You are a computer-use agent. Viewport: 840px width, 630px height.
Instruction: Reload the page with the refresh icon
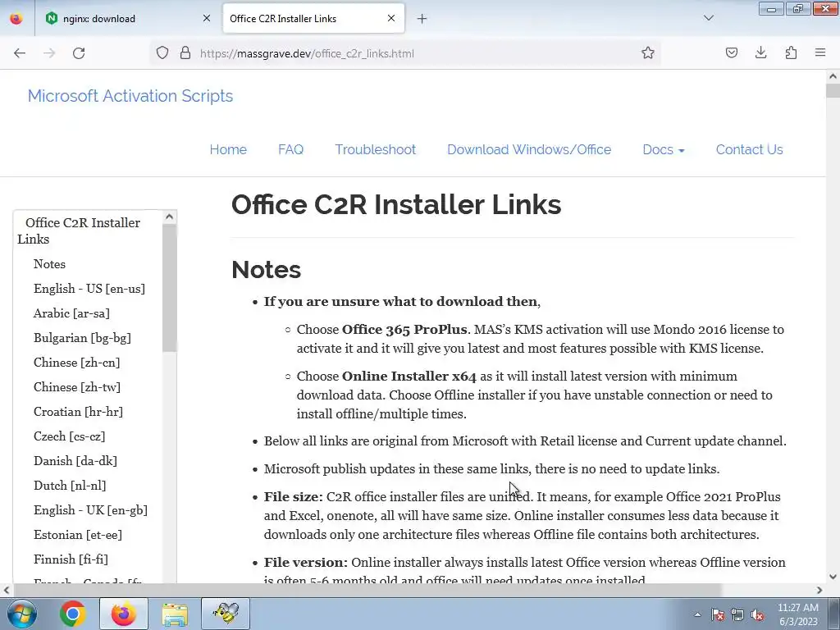(x=79, y=53)
